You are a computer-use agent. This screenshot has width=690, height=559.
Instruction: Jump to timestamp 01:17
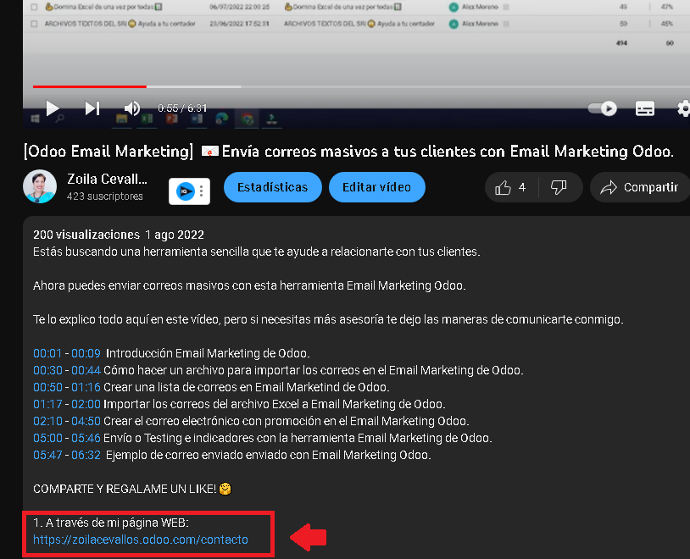(x=48, y=404)
